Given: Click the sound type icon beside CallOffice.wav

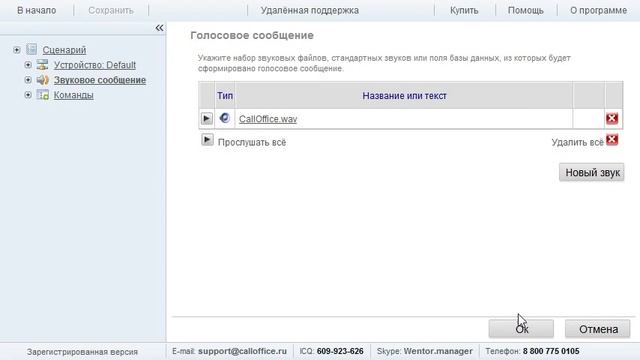Looking at the screenshot, I should [224, 118].
